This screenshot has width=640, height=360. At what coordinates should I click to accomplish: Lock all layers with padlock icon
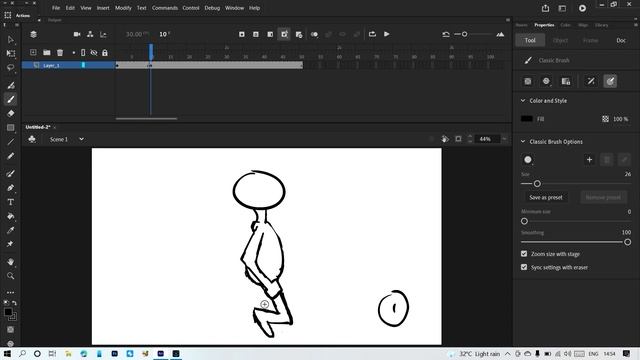105,53
